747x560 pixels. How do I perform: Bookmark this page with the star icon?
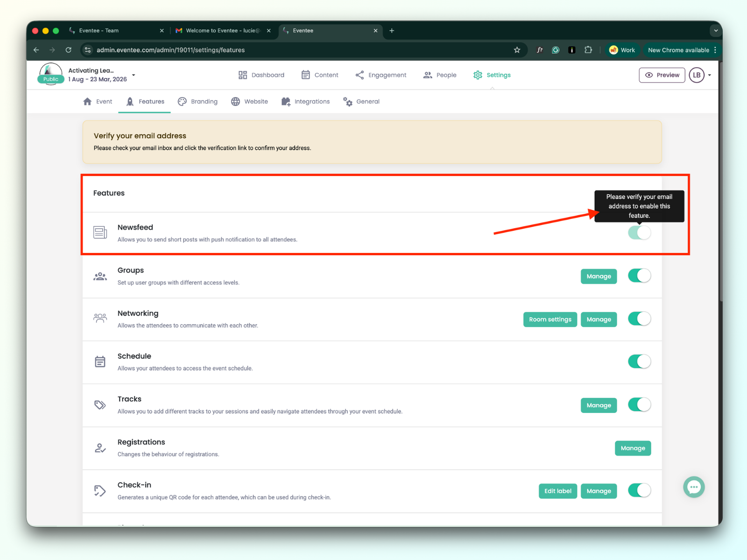[517, 50]
